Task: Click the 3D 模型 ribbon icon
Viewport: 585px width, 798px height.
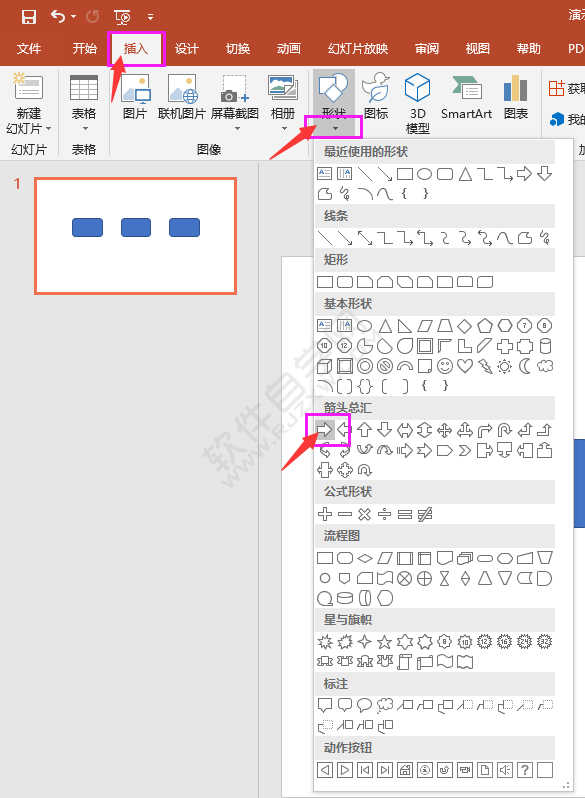Action: coord(417,103)
